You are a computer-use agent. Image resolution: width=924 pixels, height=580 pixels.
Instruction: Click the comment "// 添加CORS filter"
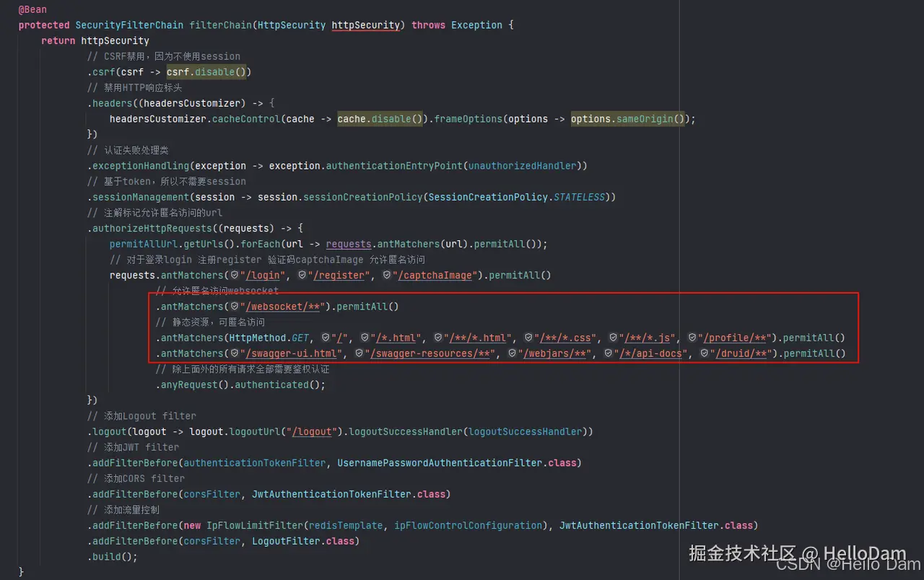point(136,478)
